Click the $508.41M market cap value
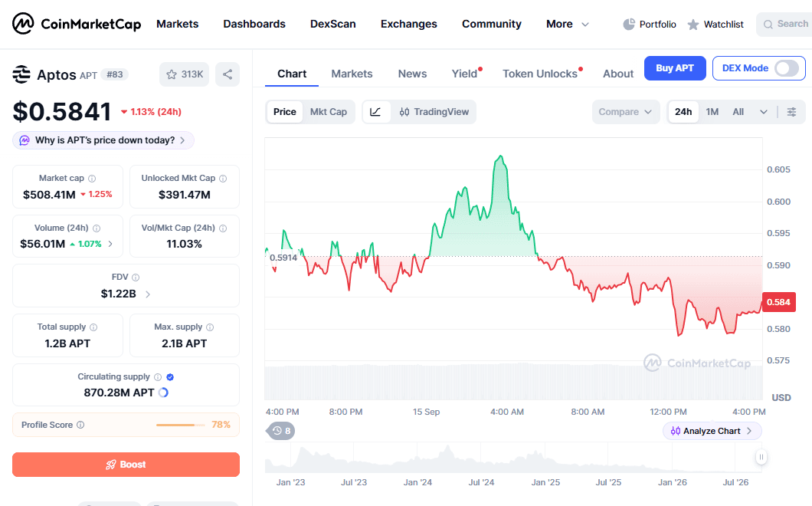Image resolution: width=812 pixels, height=506 pixels. tap(49, 195)
